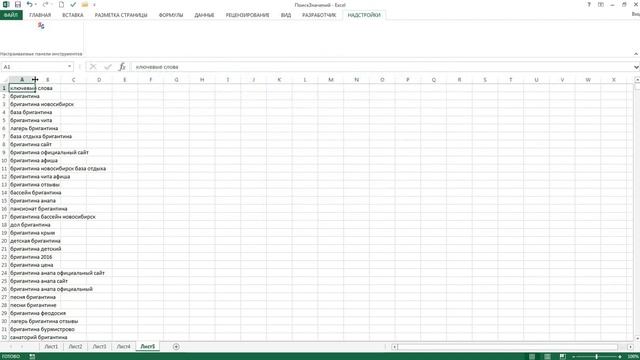Create a new blank workbook icon

tap(61, 4)
